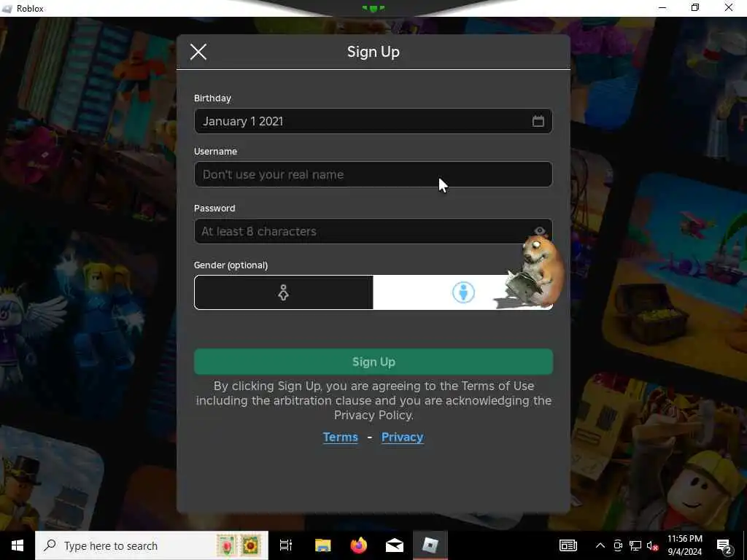Open the notification center icon

pyautogui.click(x=724, y=545)
